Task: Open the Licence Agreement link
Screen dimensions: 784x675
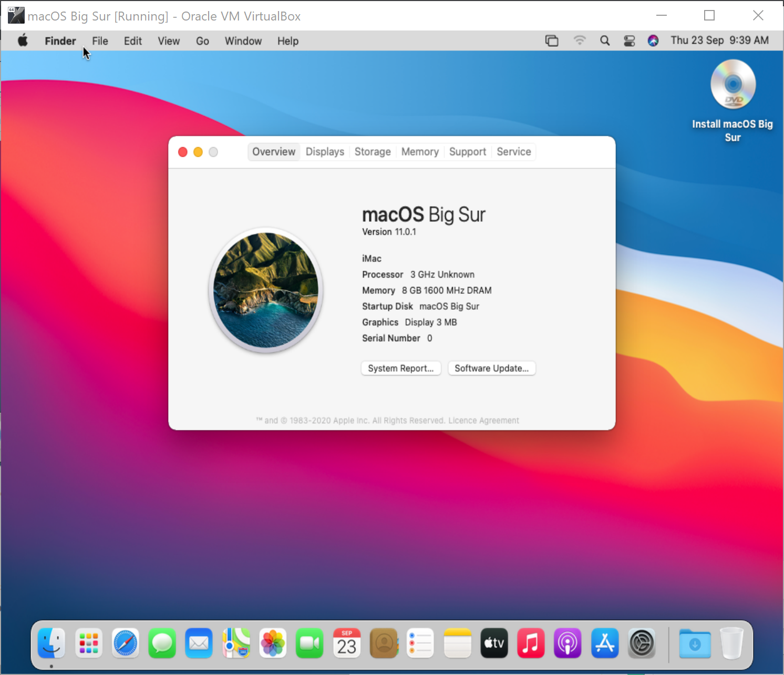Action: [x=483, y=421]
